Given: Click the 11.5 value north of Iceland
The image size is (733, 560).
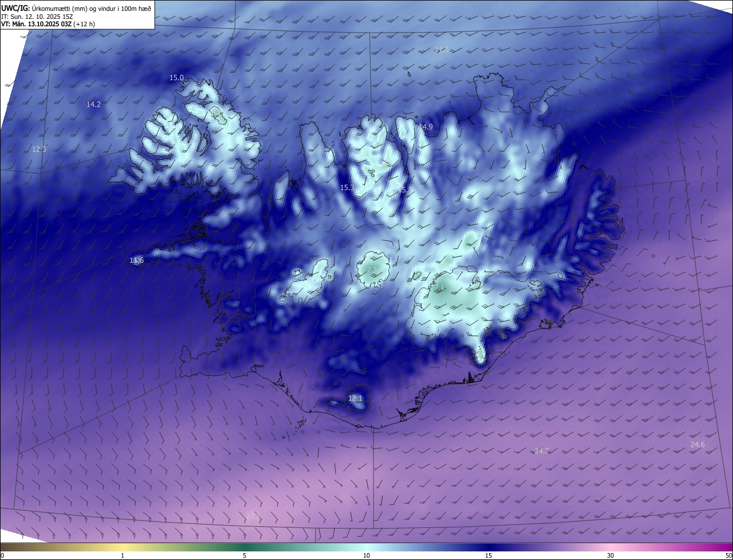Looking at the screenshot, I should (x=442, y=50).
